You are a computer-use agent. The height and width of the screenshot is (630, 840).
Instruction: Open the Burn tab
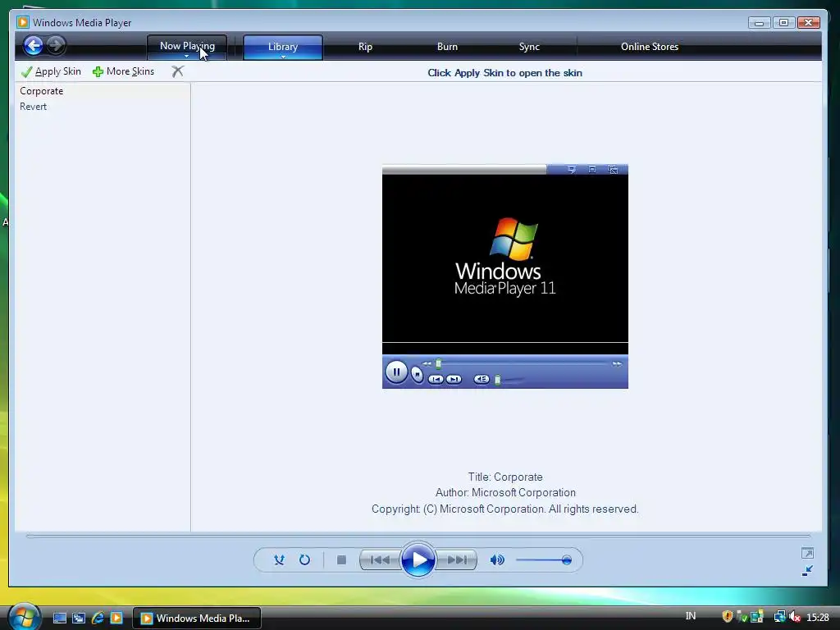[x=447, y=47]
